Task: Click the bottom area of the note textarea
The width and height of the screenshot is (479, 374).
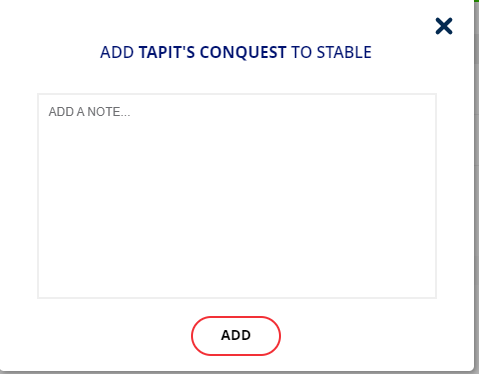Action: point(237,280)
